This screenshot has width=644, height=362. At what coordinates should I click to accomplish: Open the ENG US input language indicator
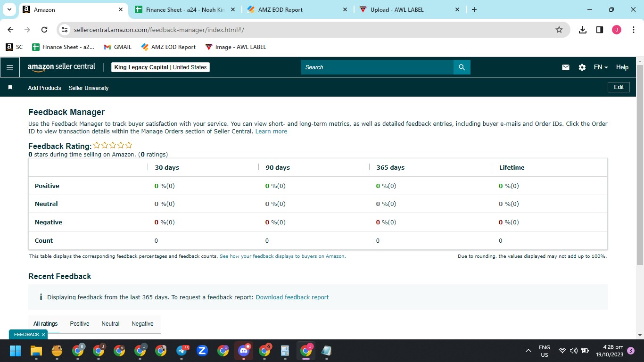(x=545, y=351)
